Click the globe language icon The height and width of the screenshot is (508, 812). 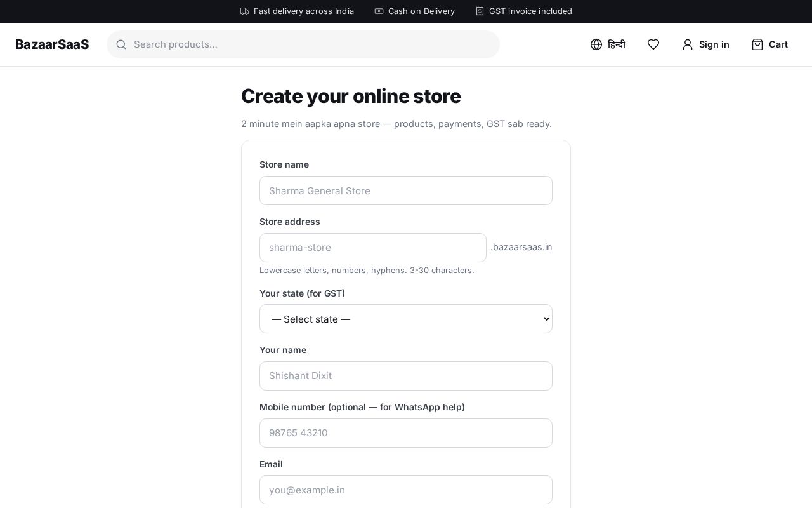596,44
